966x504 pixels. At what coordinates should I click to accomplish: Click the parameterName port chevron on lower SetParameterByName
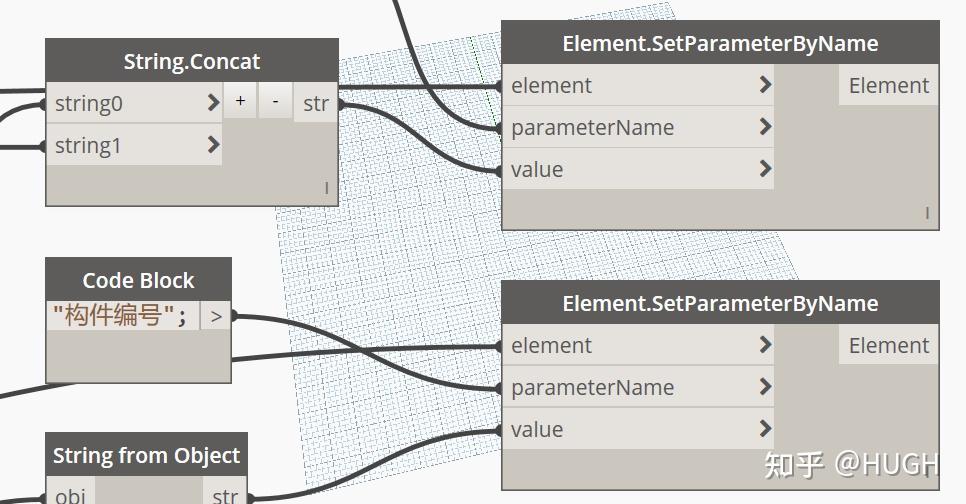click(x=765, y=387)
